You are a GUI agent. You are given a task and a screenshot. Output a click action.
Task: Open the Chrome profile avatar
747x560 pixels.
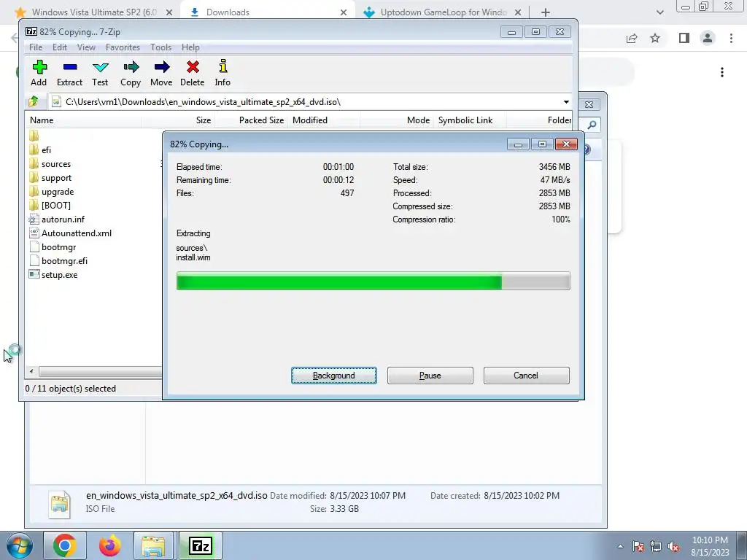click(x=708, y=38)
